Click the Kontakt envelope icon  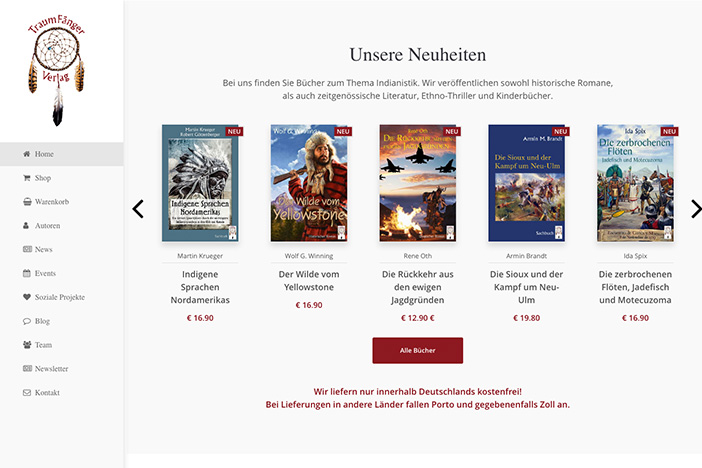pyautogui.click(x=27, y=393)
